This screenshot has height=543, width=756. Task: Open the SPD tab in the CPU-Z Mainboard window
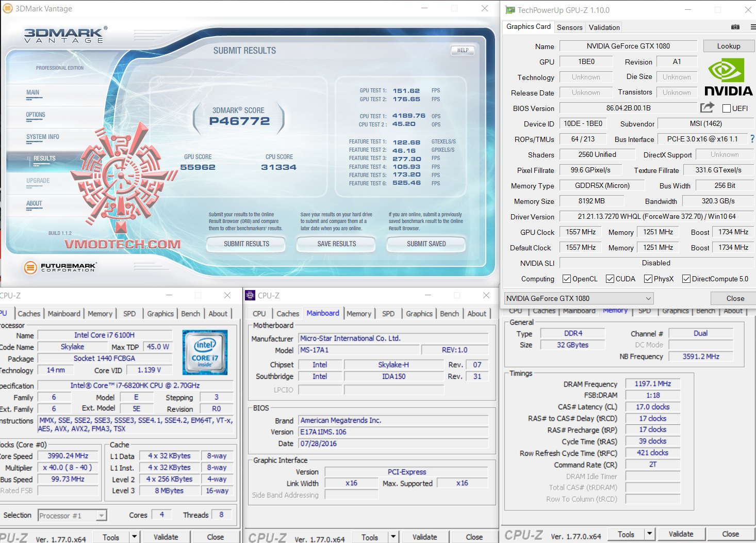pyautogui.click(x=388, y=313)
